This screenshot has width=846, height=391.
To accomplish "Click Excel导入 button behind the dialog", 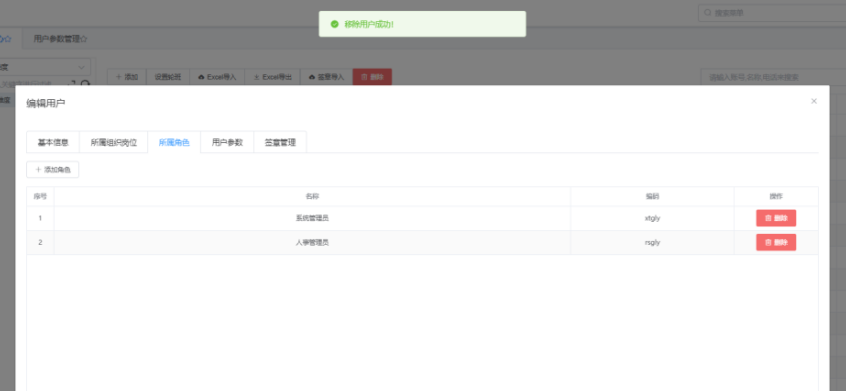I will [x=217, y=77].
